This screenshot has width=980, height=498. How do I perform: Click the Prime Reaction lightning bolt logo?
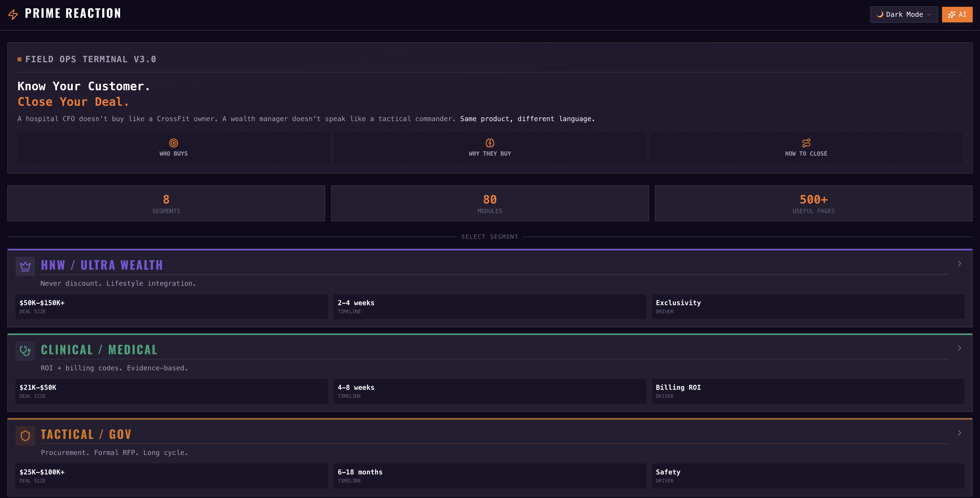tap(13, 14)
